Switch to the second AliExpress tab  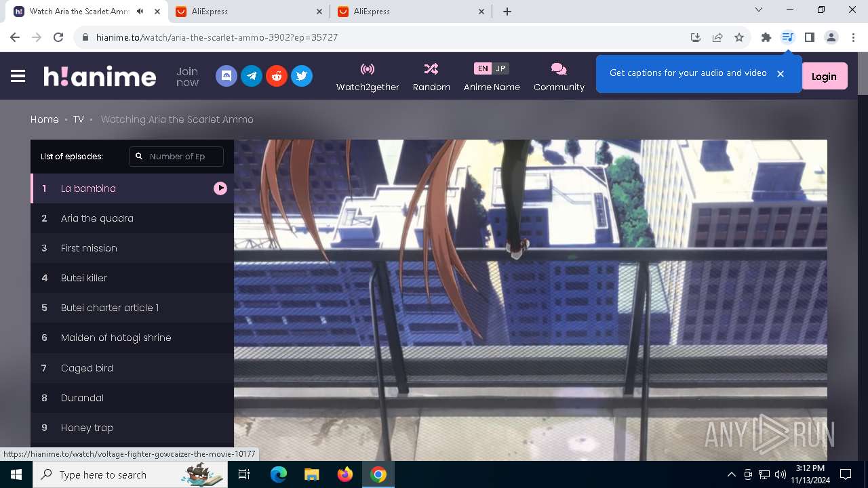click(x=411, y=12)
